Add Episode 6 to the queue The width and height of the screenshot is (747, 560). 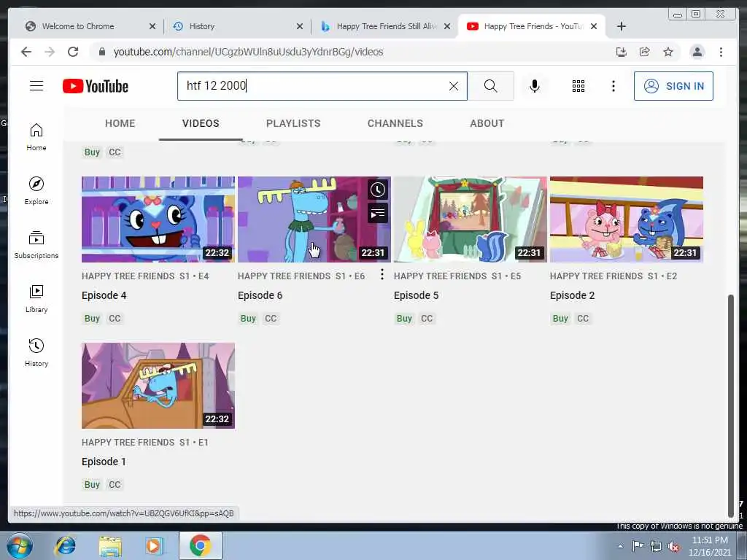[378, 214]
